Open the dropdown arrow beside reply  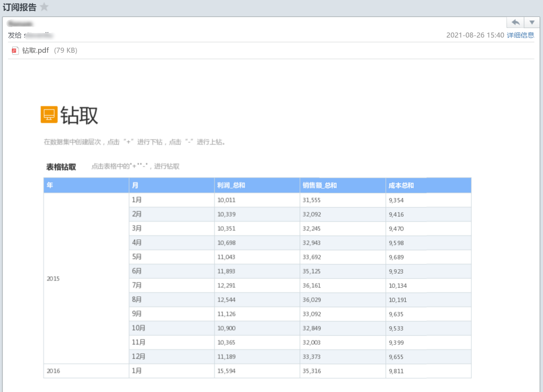[x=531, y=22]
